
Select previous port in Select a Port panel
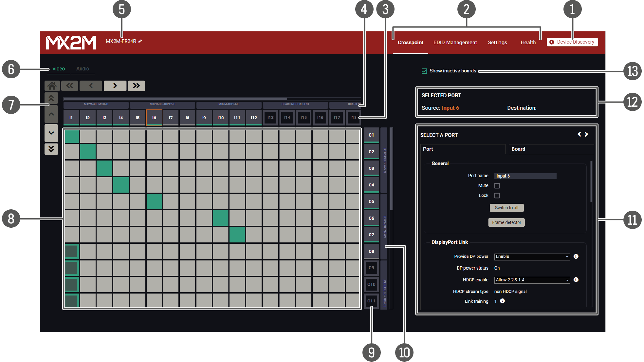(579, 134)
